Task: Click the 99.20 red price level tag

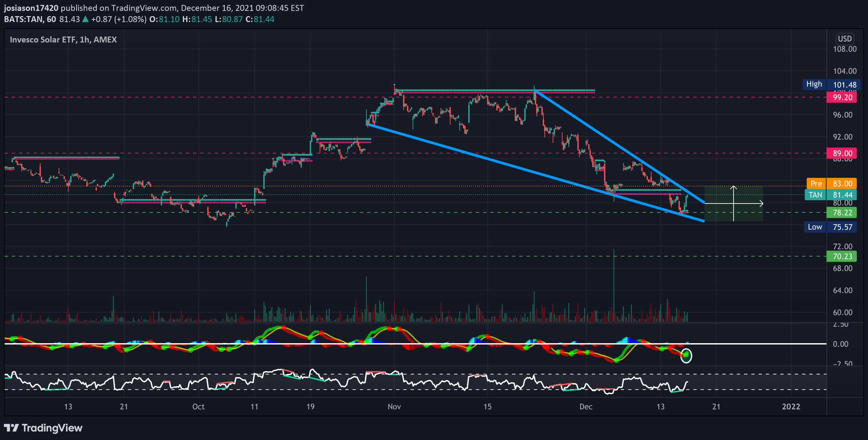Action: (842, 97)
